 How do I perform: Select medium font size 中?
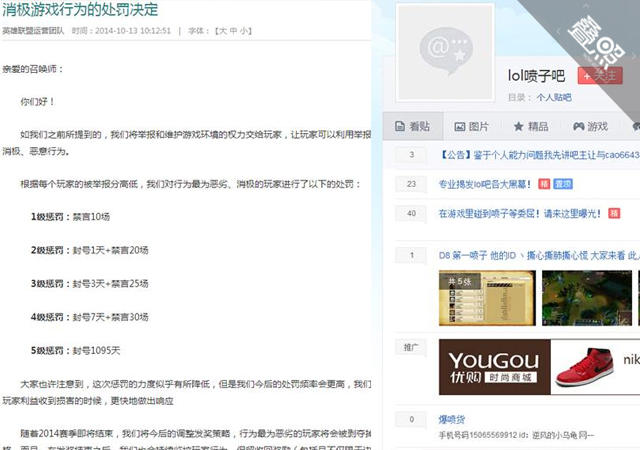coord(233,31)
